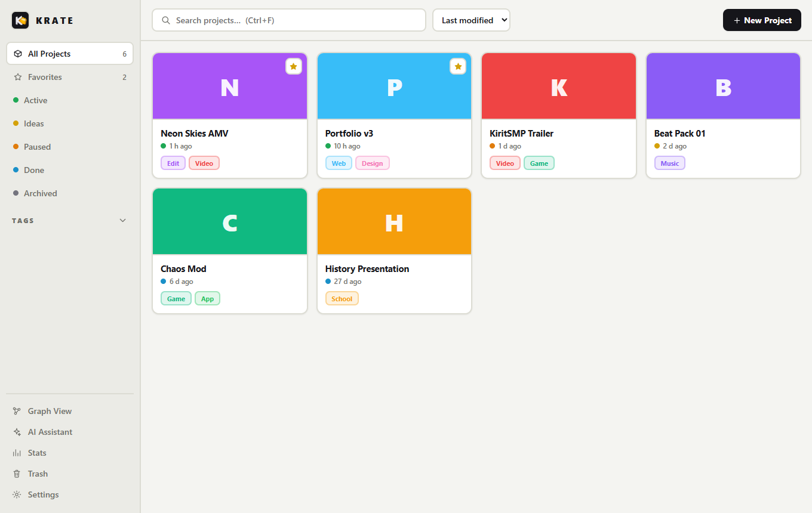Unfavorite Neon Skies AMV star

point(293,67)
